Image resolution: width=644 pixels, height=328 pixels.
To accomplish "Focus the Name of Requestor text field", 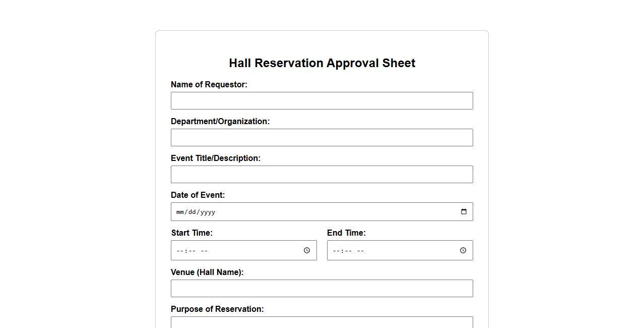I will (321, 101).
